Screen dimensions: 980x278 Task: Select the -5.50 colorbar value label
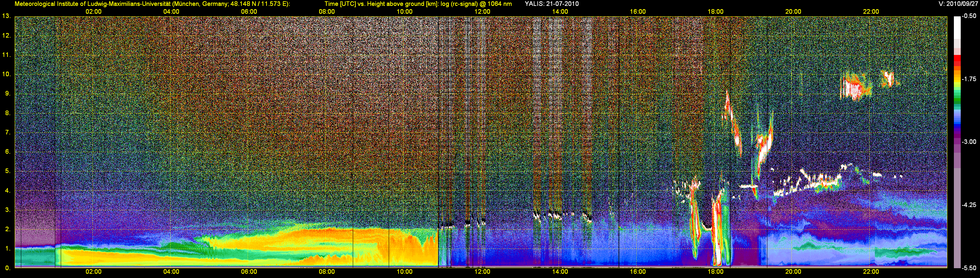(969, 268)
